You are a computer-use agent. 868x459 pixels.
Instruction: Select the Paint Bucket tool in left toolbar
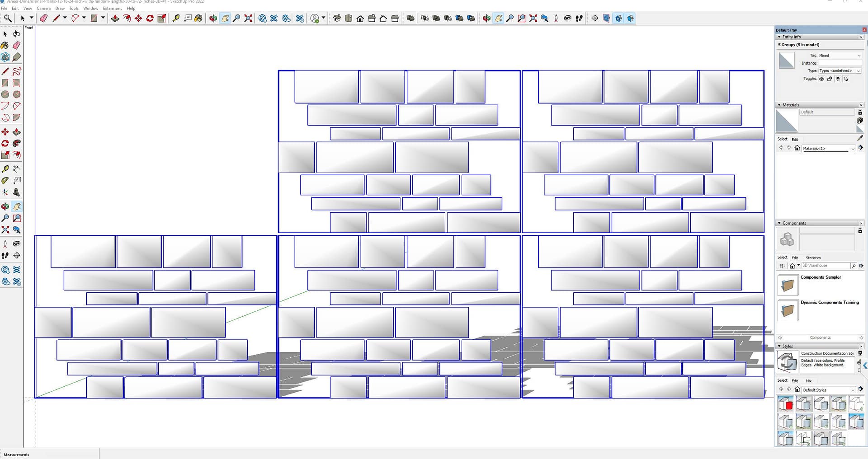click(x=5, y=46)
